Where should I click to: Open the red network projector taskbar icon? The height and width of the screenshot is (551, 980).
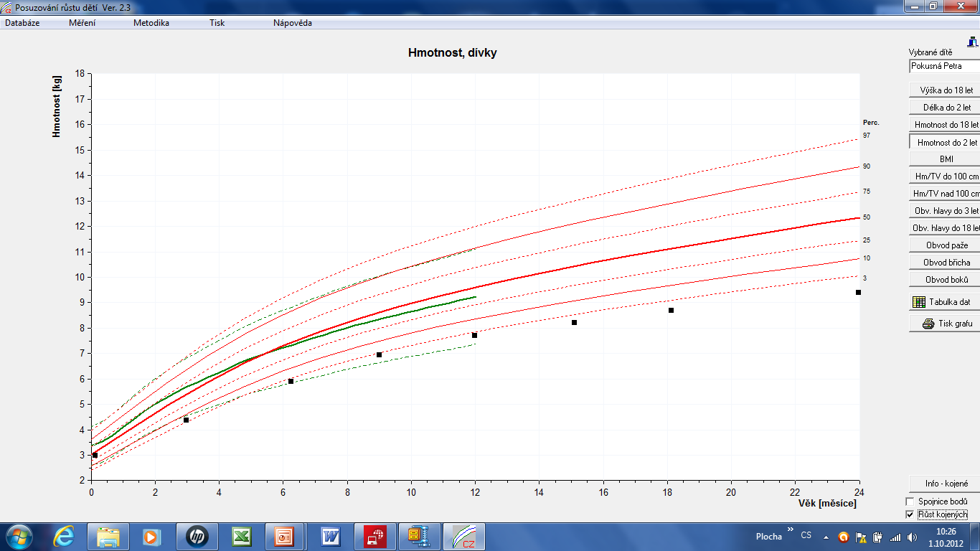tap(374, 536)
